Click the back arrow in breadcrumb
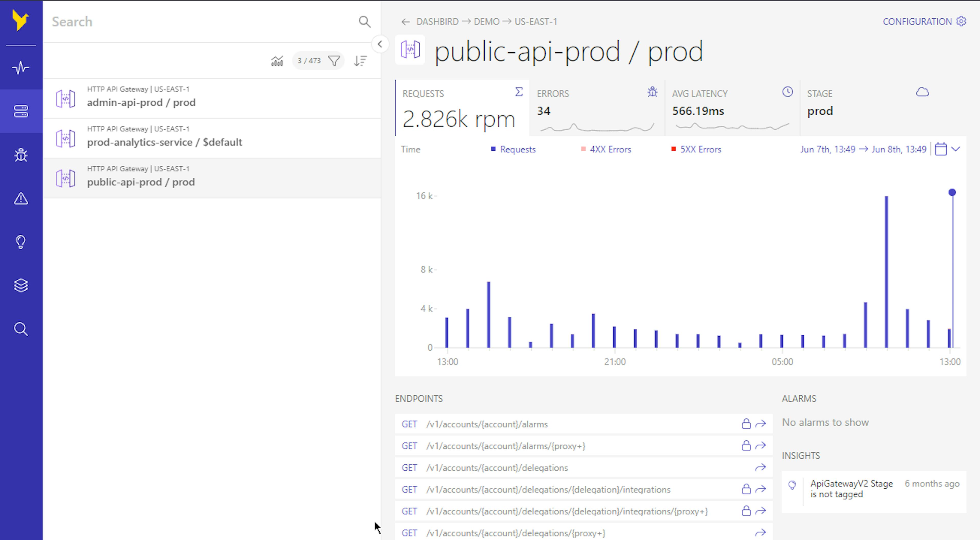Screen dimensions: 980x540 (x=406, y=22)
